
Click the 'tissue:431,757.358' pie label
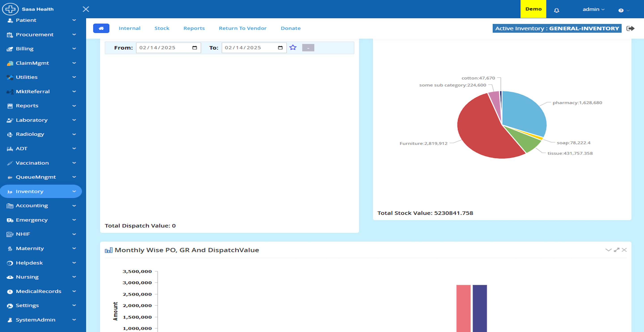pos(570,153)
